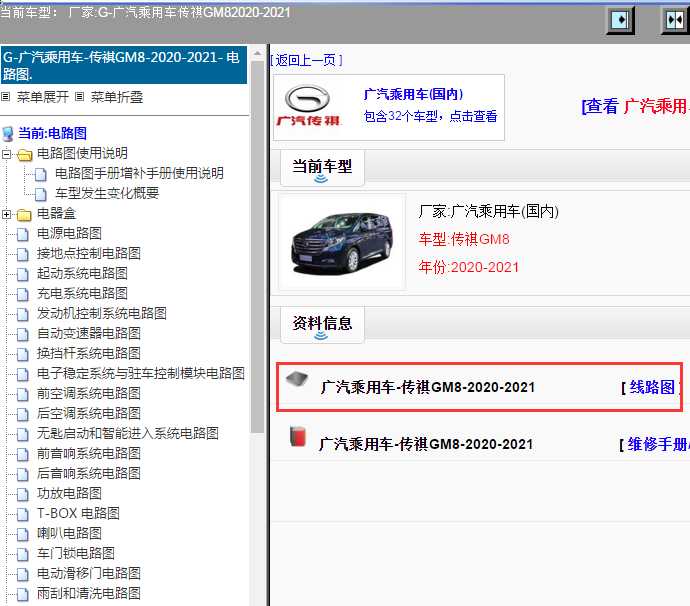The height and width of the screenshot is (606, 690).
Task: Click the document icon for 后空调系统电路图
Action: pos(22,414)
